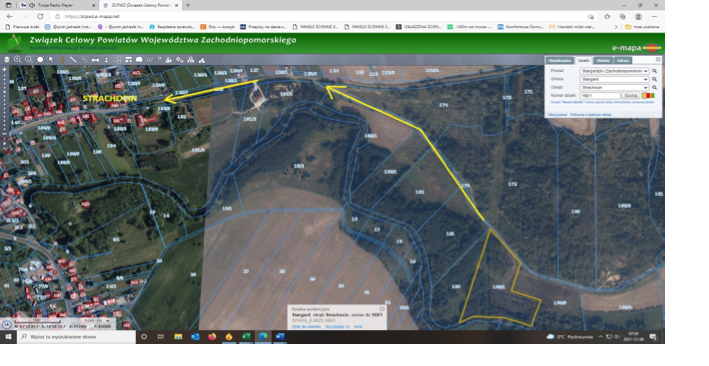Close the parcel info popup
The width and height of the screenshot is (709, 366).
[382, 309]
